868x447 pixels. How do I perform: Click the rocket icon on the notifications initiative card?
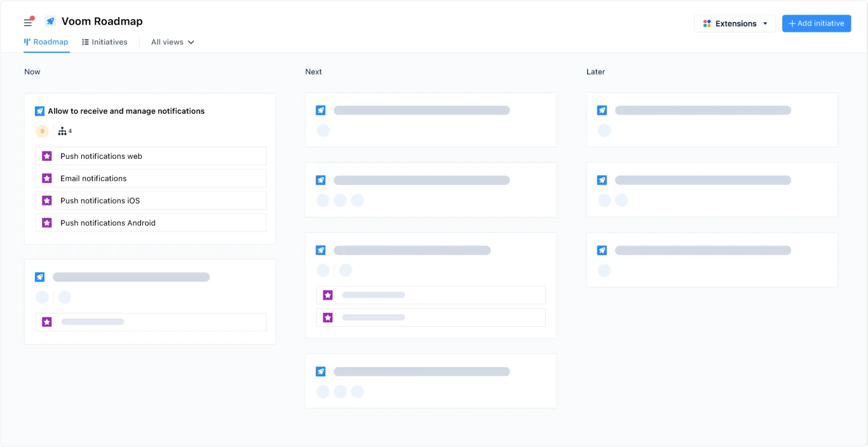pos(39,111)
